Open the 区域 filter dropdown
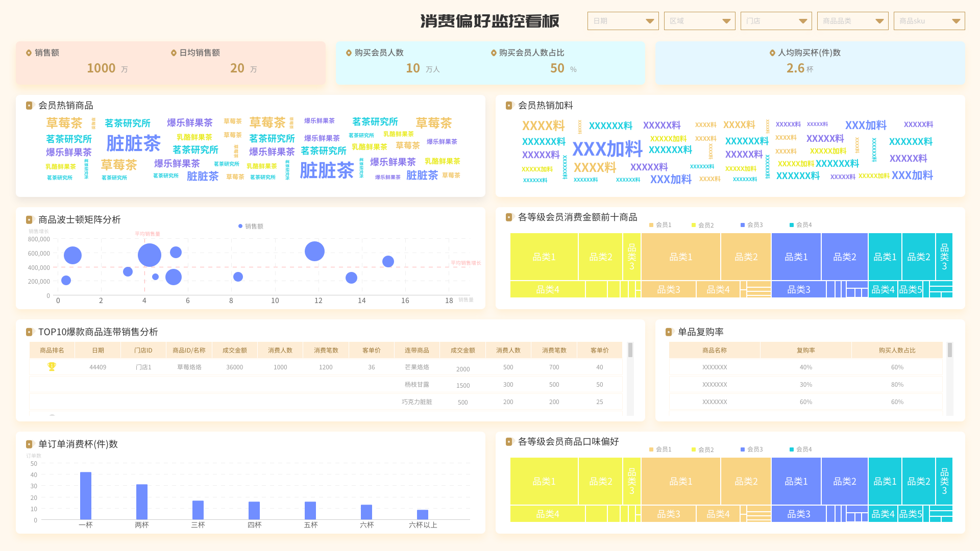Screen dimensions: 980x551 (x=699, y=21)
